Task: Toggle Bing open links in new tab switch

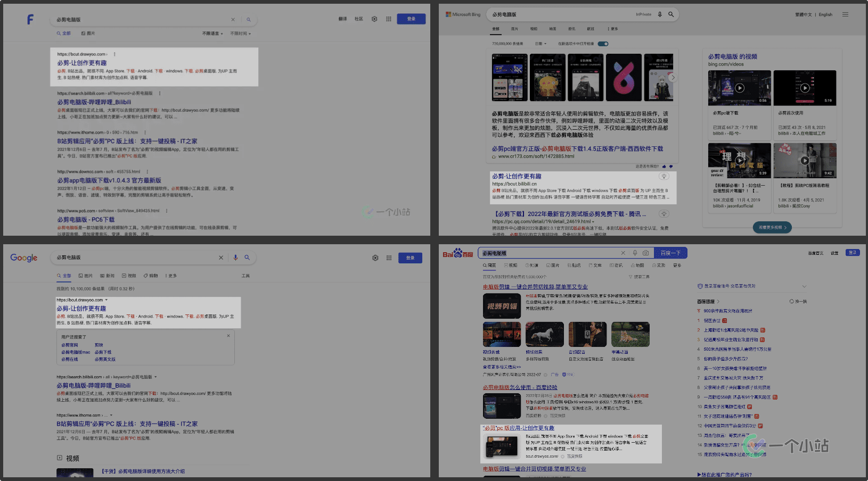Action: click(603, 44)
